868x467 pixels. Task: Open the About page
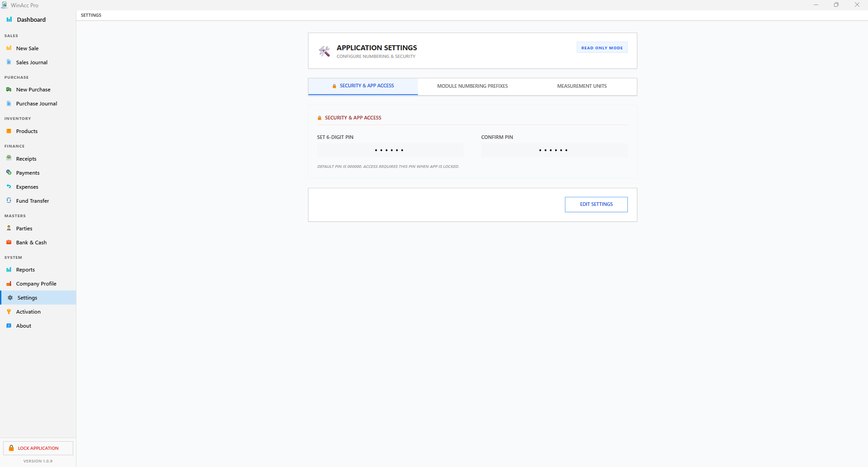click(x=38, y=325)
